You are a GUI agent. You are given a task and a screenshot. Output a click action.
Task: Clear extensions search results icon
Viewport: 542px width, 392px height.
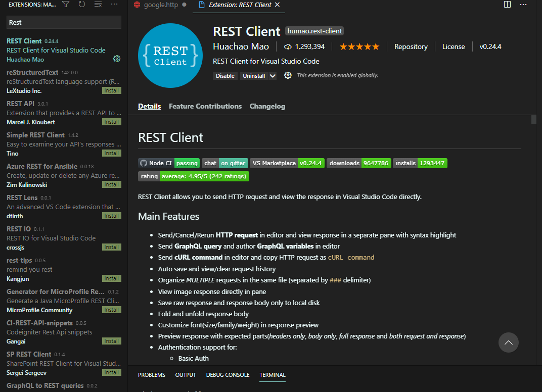[x=98, y=5]
